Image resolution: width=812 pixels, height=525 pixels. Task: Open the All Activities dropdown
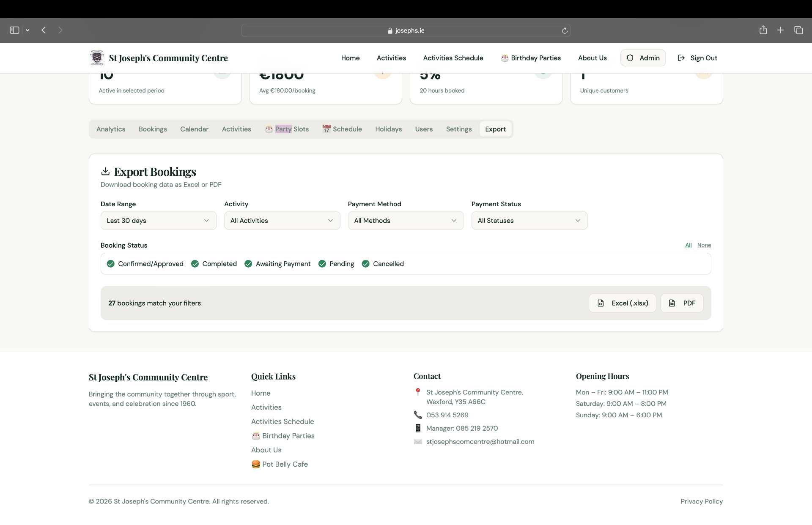point(282,221)
